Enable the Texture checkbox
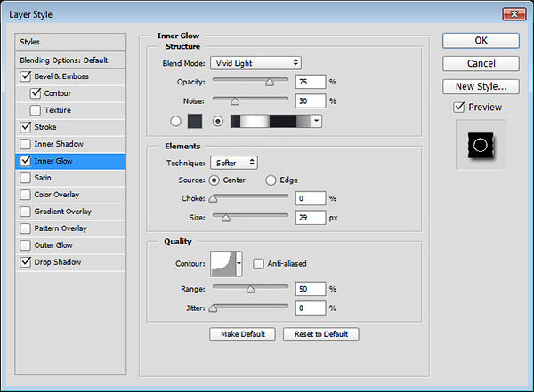 click(x=35, y=110)
